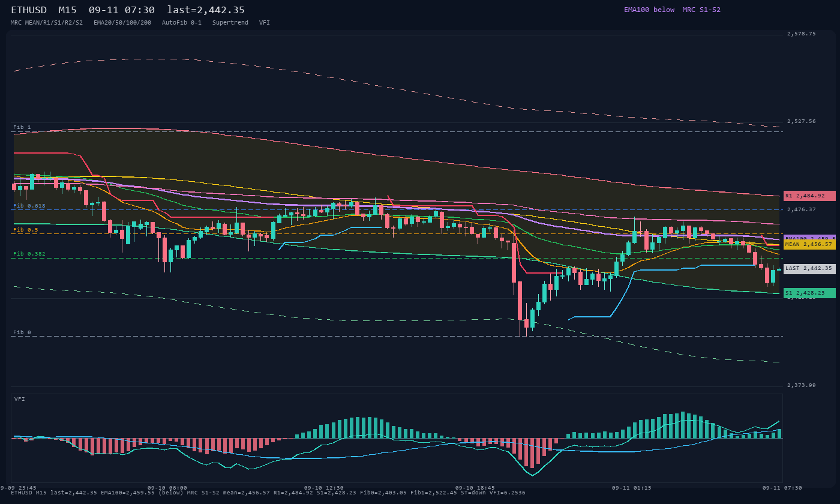Click the "09-11 07:30" time axis label

click(782, 488)
